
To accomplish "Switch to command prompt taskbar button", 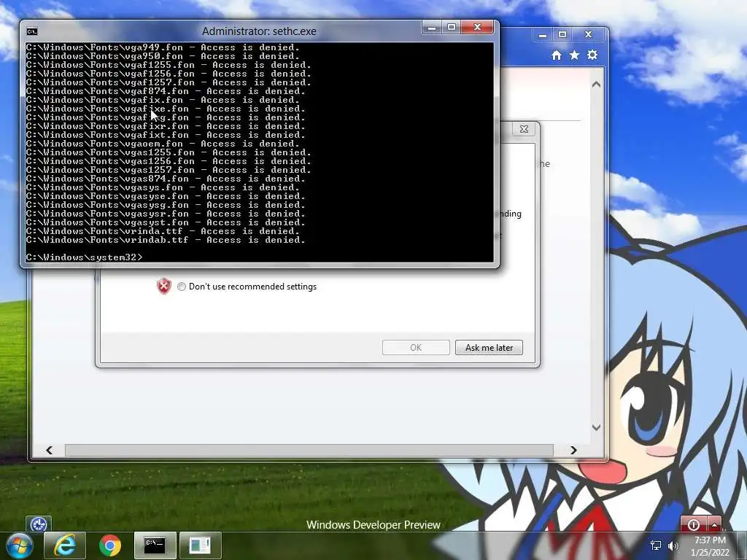I will click(x=155, y=545).
